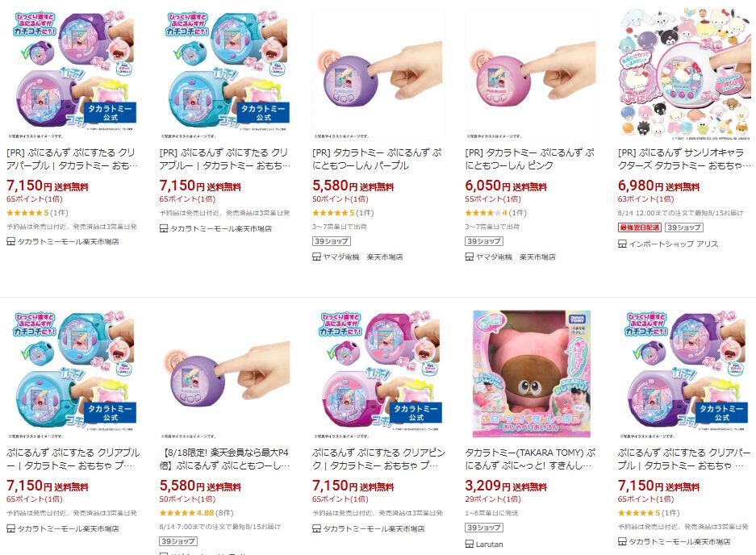Open the TAKARA TOMY すきんしっぷ product title
This screenshot has height=555, width=756.
pyautogui.click(x=530, y=459)
